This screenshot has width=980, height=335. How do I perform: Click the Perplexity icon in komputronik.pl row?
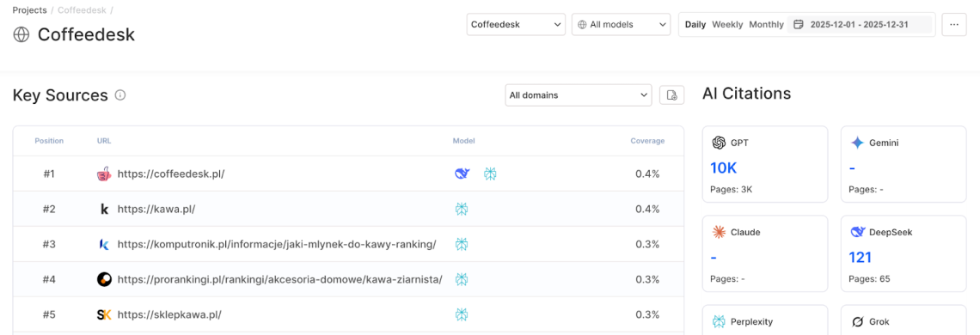pos(462,244)
